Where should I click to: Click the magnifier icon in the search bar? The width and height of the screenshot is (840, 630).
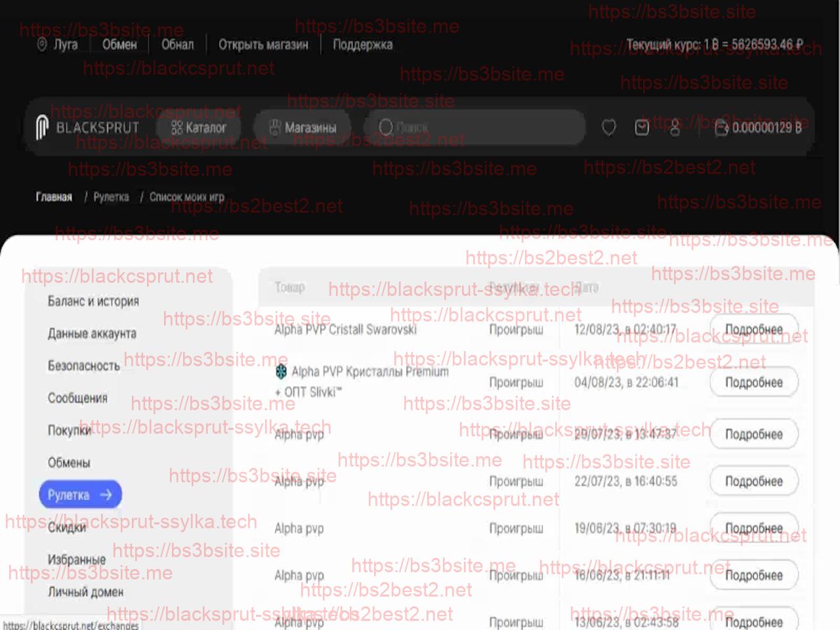pos(386,127)
